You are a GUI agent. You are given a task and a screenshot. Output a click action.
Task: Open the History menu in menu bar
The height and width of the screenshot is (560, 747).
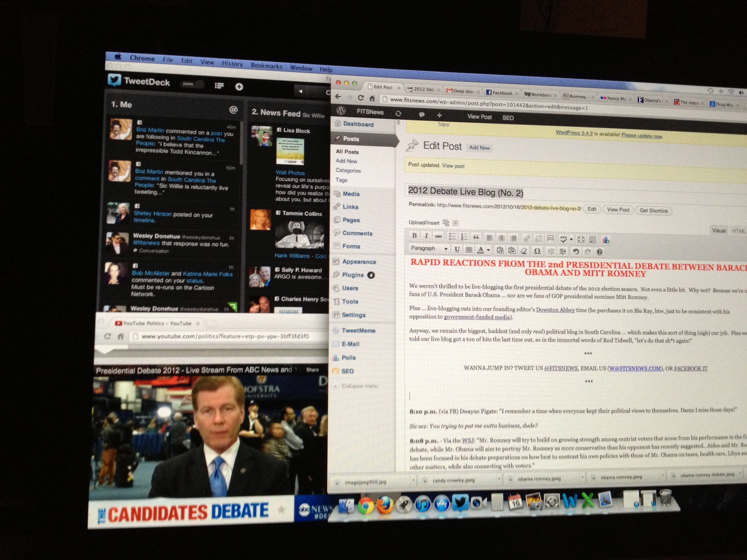(232, 64)
